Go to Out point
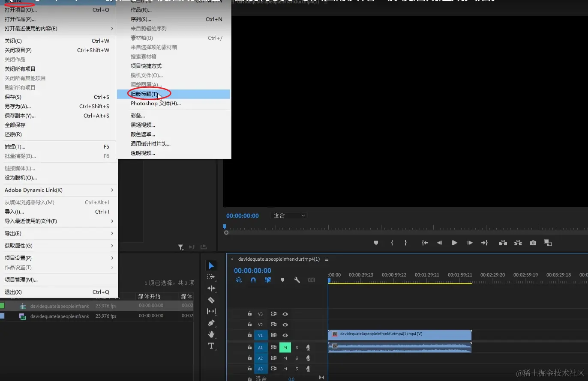 pos(484,243)
